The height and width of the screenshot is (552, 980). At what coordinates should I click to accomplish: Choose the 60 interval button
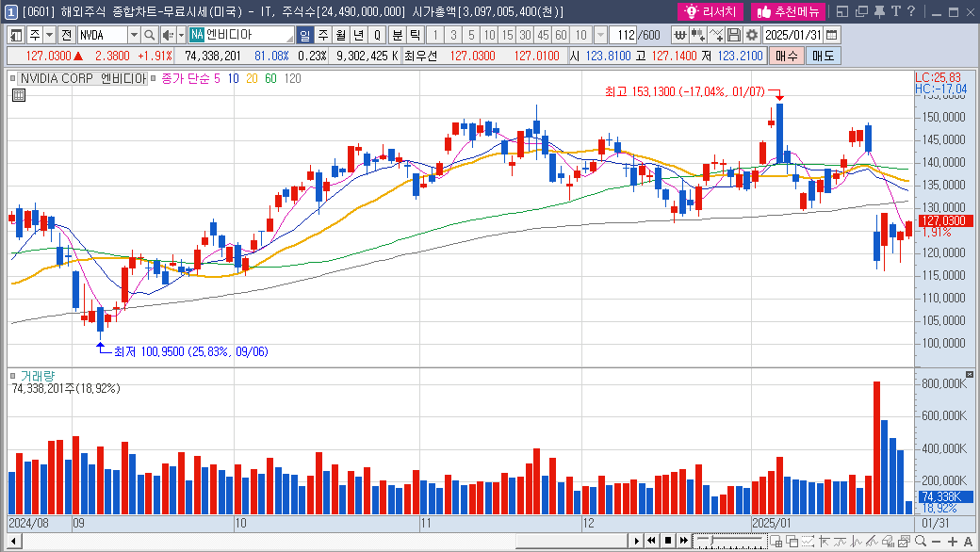click(562, 35)
